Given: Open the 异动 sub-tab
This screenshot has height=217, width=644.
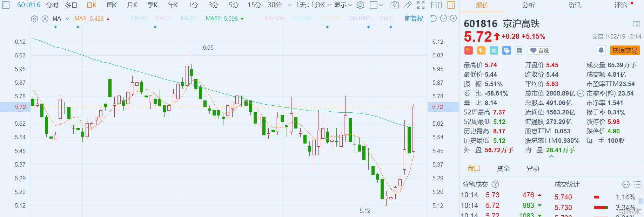Looking at the screenshot, I should tap(533, 169).
